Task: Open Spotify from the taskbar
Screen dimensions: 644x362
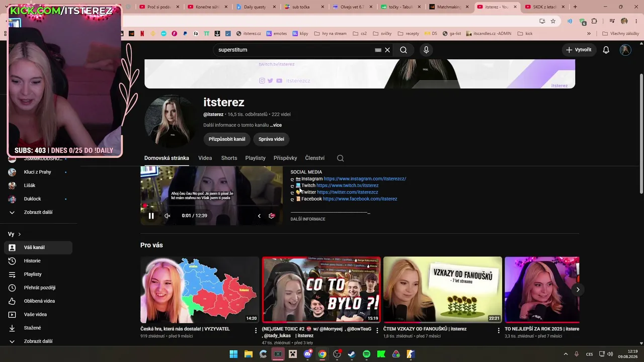Action: [x=366, y=354]
